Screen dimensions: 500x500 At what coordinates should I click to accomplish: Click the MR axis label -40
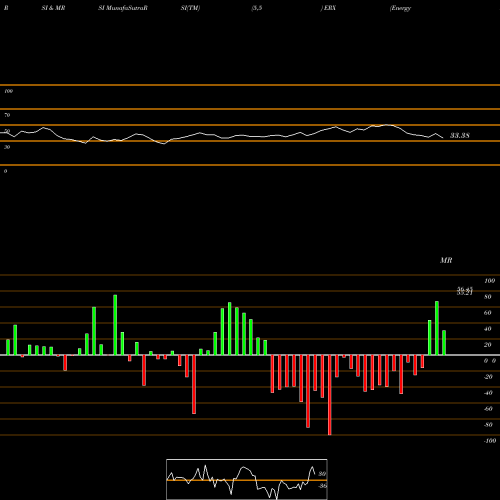(488, 393)
